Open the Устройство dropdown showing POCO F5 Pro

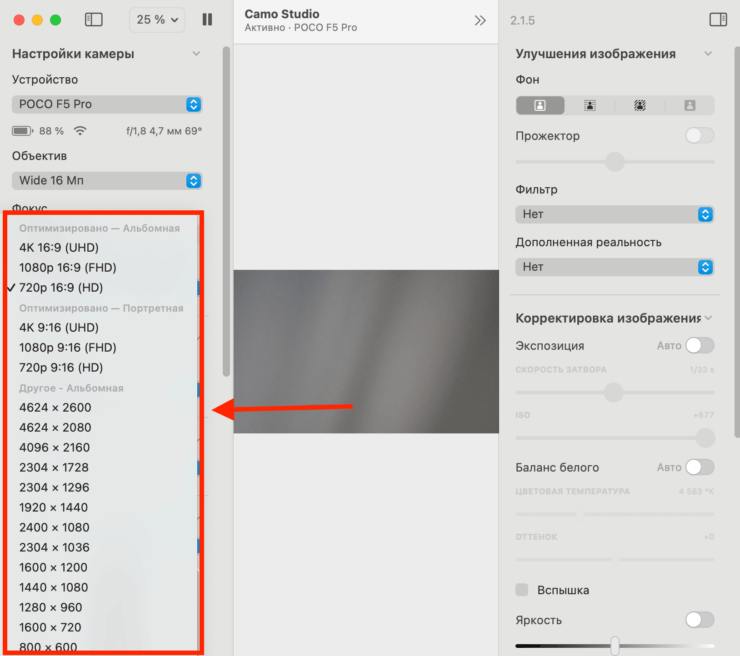point(108,104)
